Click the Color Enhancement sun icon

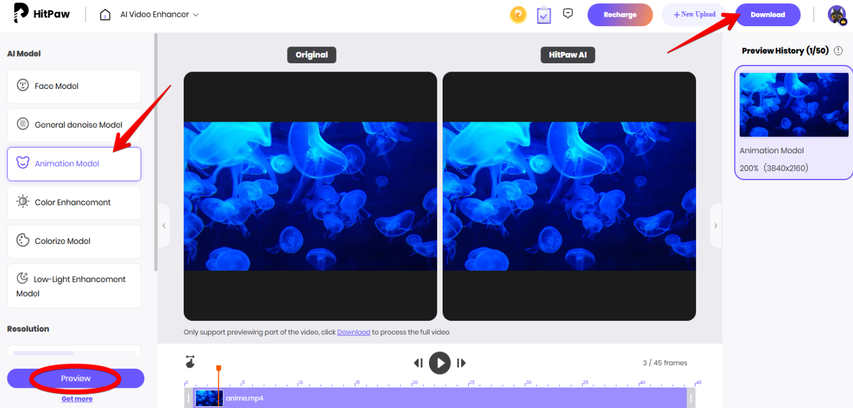pos(22,202)
